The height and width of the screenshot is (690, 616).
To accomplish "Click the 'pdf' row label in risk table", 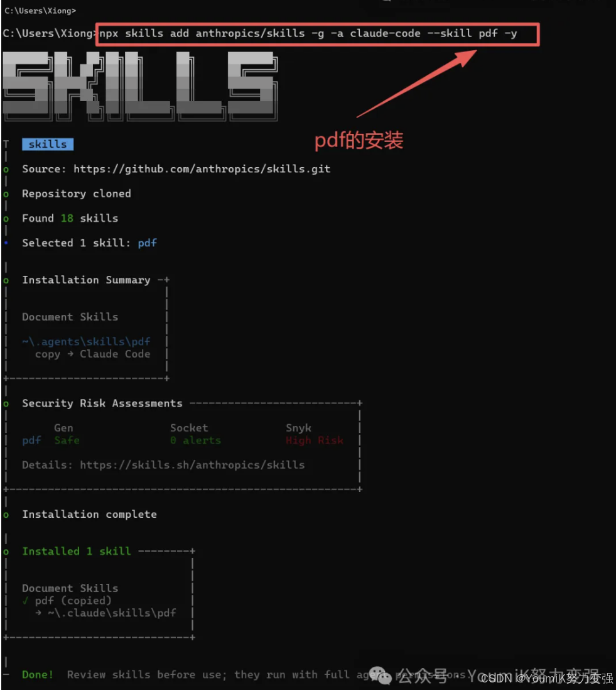I will 31,441.
